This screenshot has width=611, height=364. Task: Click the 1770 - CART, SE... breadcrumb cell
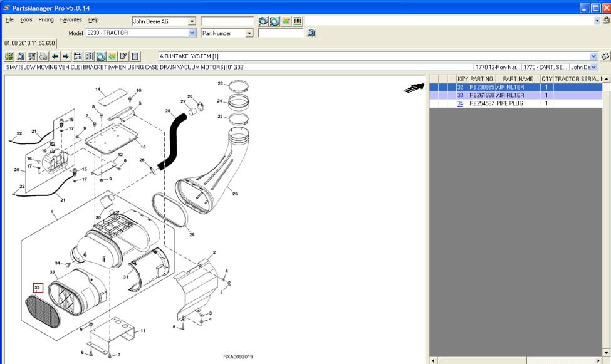click(545, 67)
